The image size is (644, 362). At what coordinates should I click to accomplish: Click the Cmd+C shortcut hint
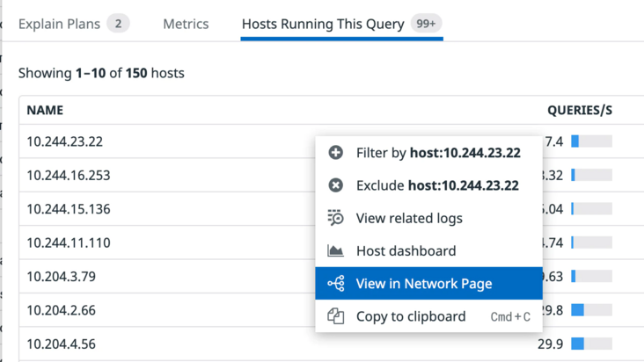[510, 316]
